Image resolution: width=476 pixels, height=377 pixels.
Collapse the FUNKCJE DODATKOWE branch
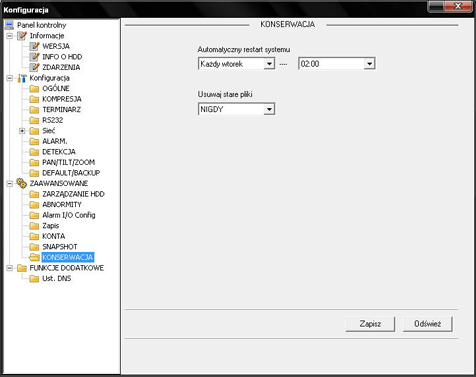pos(10,268)
